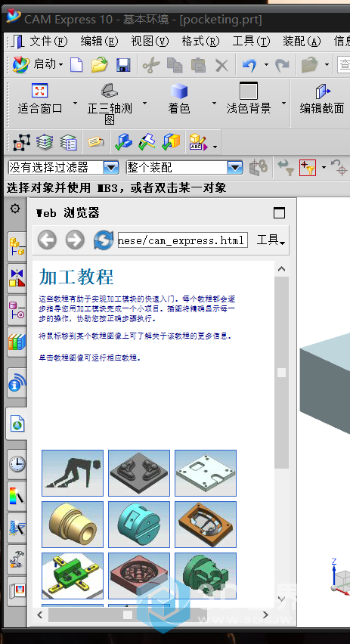
Task: Expand the dropdown beside 着色
Action: click(214, 103)
